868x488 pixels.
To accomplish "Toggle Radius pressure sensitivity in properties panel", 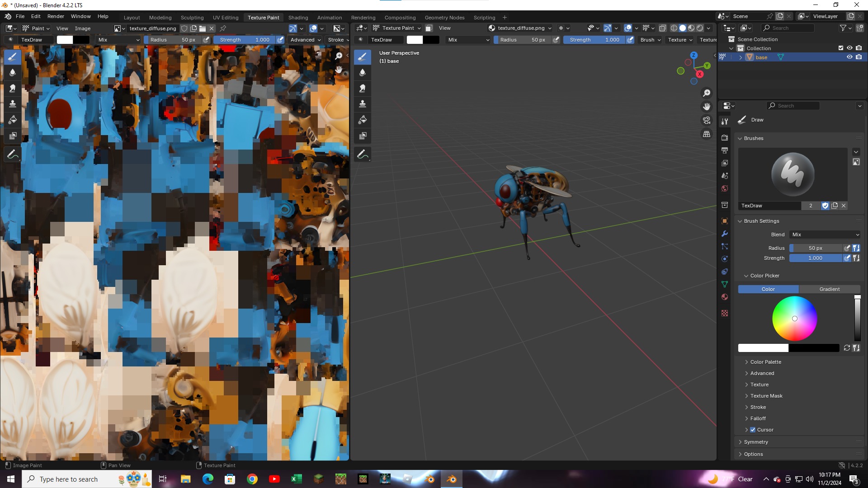I will 847,248.
